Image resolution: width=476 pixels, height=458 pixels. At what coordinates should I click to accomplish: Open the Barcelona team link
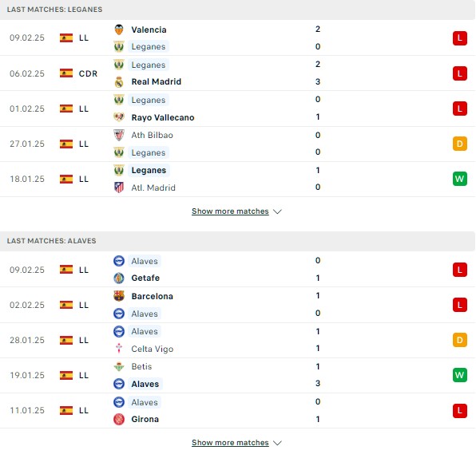pyautogui.click(x=152, y=296)
